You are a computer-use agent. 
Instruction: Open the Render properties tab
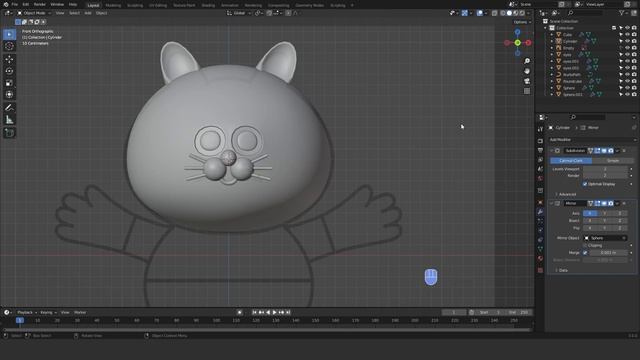pos(540,140)
